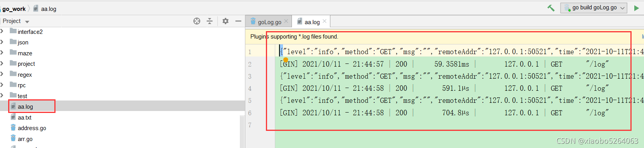Run the program with the green play icon
This screenshot has width=644, height=148.
coord(636,8)
